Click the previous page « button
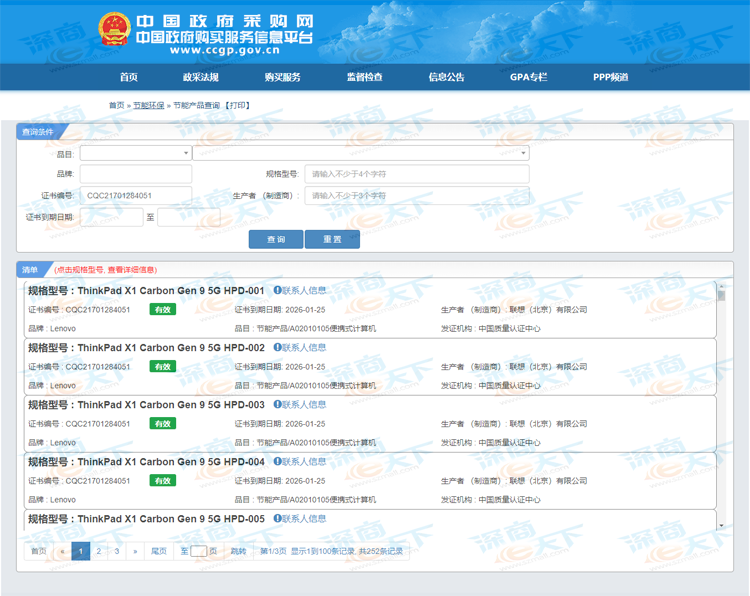The height and width of the screenshot is (596, 750). (62, 551)
